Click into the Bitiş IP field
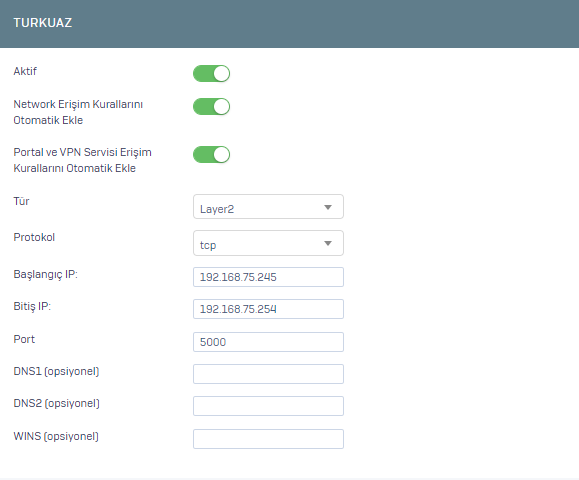579x480 pixels. coord(268,309)
